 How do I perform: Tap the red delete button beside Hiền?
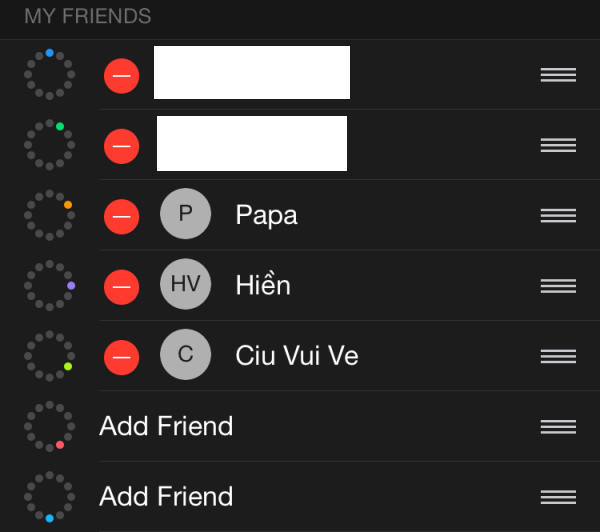coord(121,285)
